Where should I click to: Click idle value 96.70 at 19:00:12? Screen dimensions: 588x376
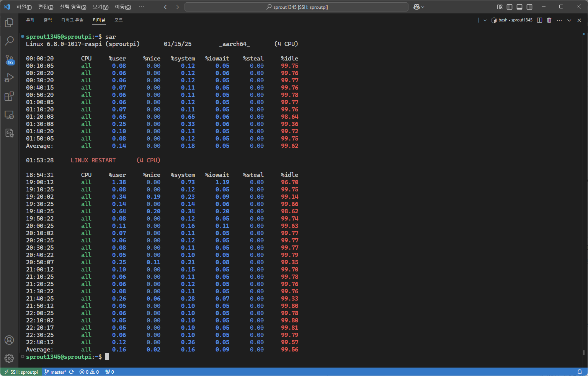click(290, 182)
